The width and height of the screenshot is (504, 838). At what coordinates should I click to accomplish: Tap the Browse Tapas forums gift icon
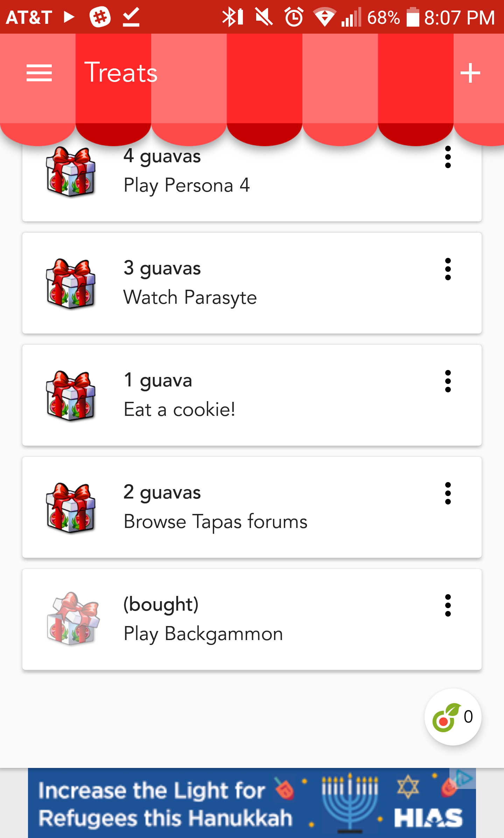71,508
